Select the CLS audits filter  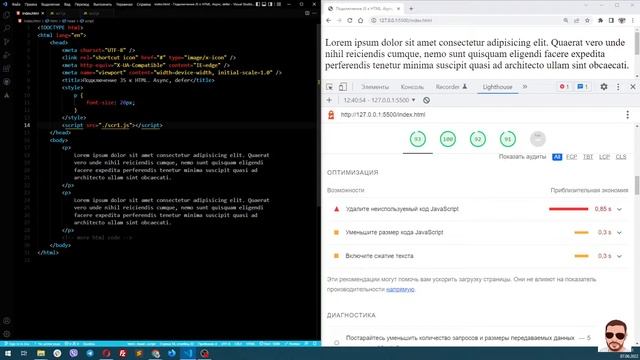coord(621,157)
